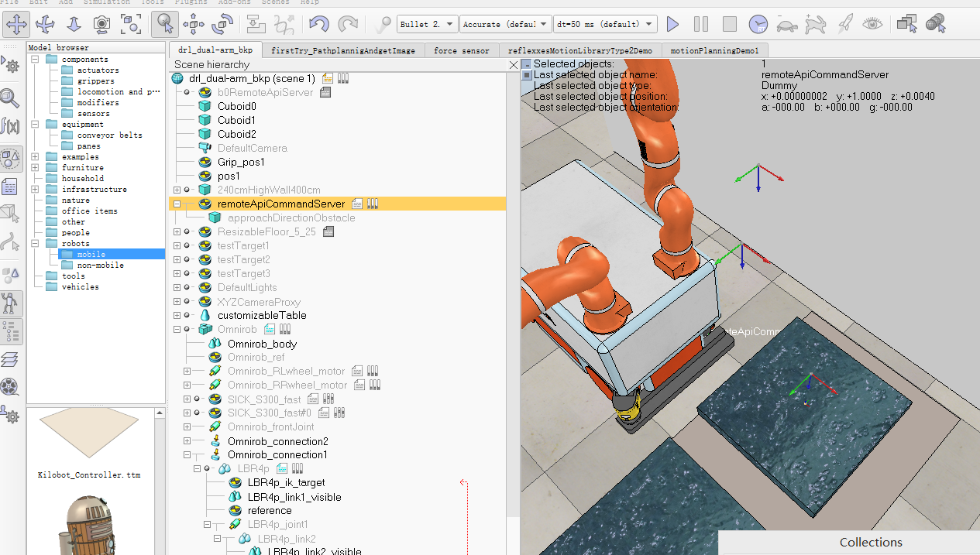980x555 pixels.
Task: Stop the simulation
Action: [x=730, y=24]
